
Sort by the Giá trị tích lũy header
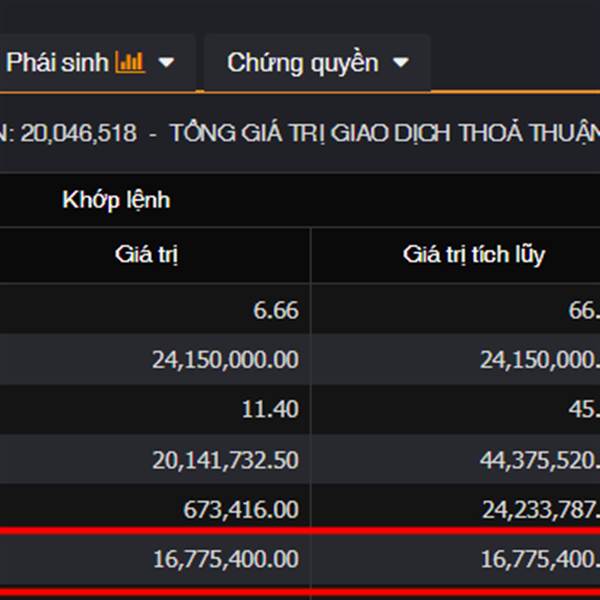[474, 254]
